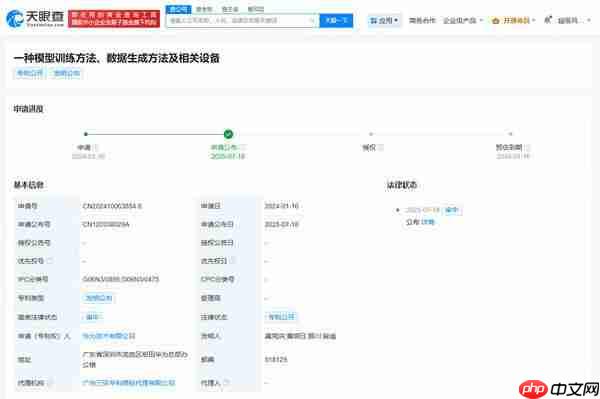Click the 发明公布 tag under the patent title
The image size is (600, 399).
pyautogui.click(x=67, y=73)
